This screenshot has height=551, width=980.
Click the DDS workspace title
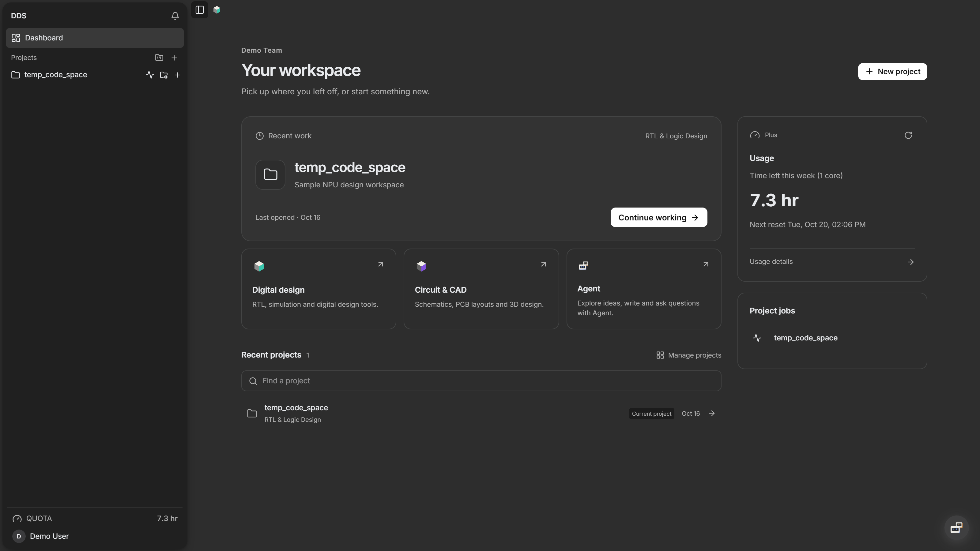click(x=19, y=16)
